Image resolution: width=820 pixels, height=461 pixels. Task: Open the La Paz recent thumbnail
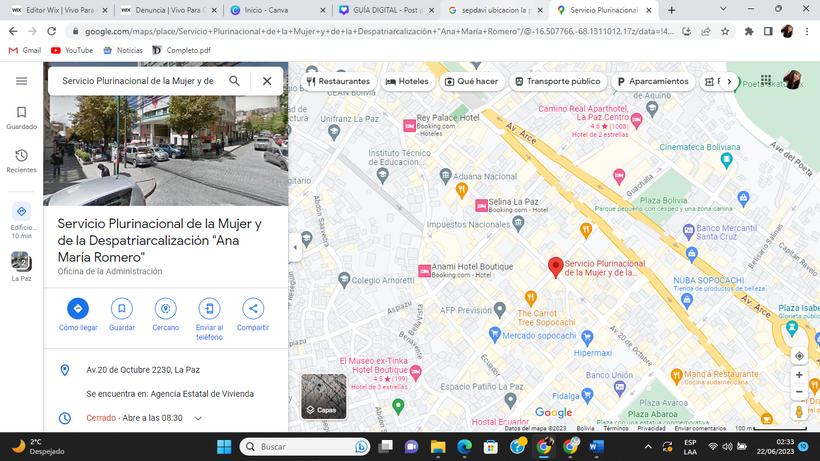point(21,266)
